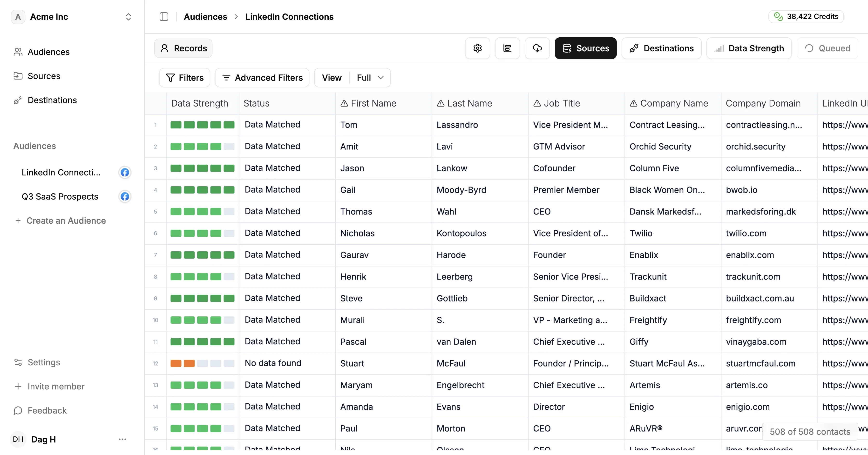Click the Filters button

tap(185, 78)
